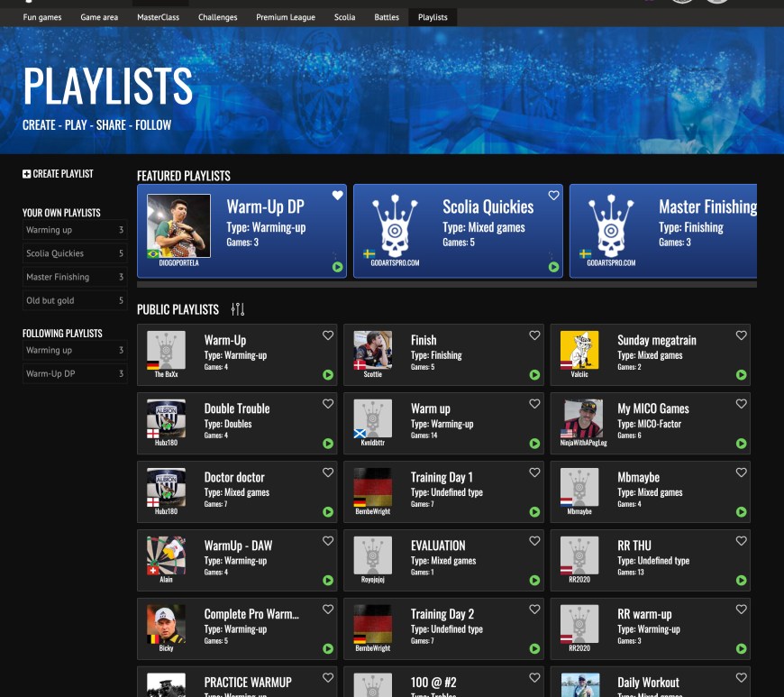
Task: Play the Warm-Up DP featured playlist
Action: click(x=337, y=267)
